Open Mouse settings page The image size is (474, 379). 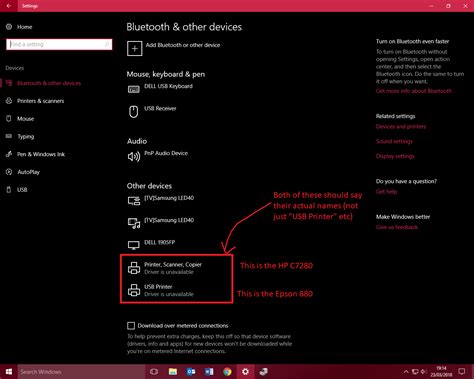coord(25,119)
